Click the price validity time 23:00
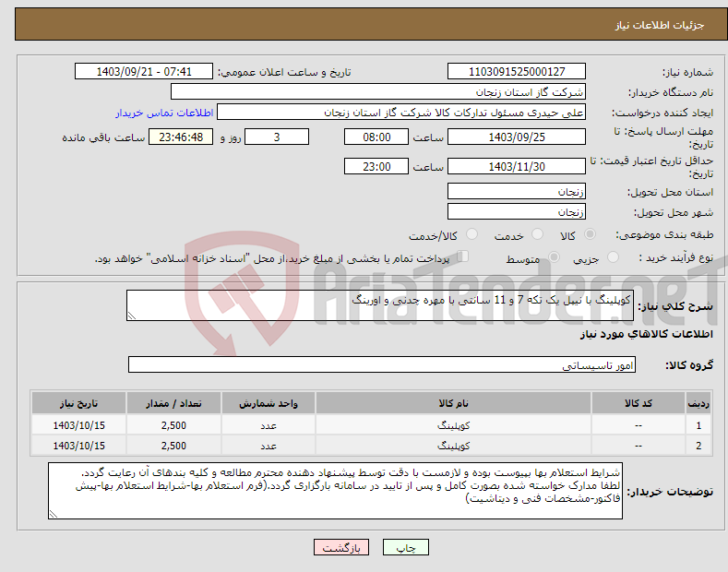This screenshot has height=572, width=728. coord(376,166)
